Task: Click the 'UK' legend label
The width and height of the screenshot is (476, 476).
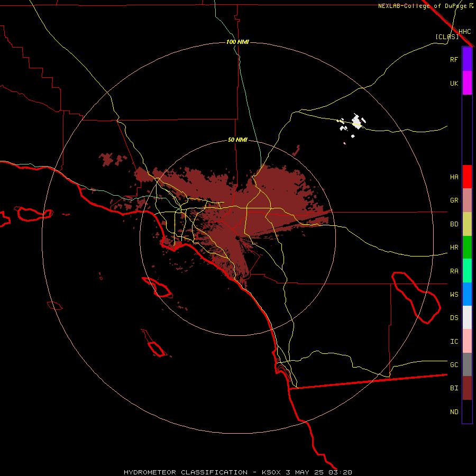Action: [x=454, y=83]
